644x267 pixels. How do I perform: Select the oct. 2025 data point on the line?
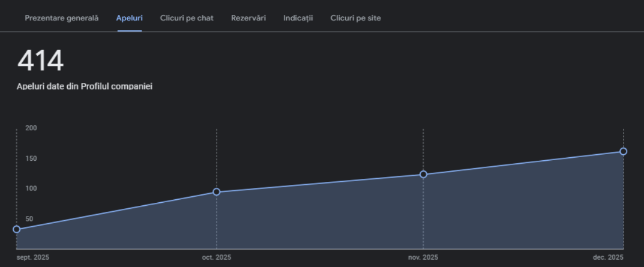click(217, 192)
